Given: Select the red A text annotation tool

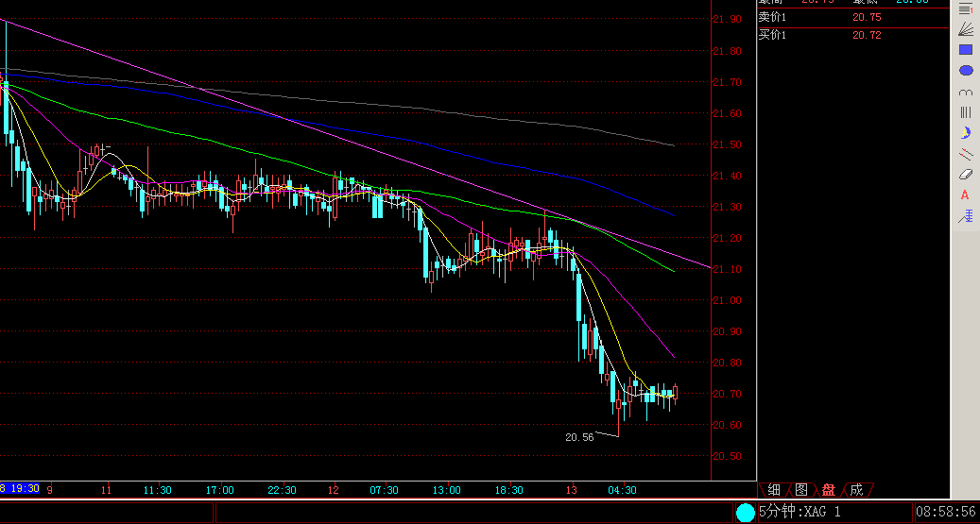Looking at the screenshot, I should tap(965, 195).
